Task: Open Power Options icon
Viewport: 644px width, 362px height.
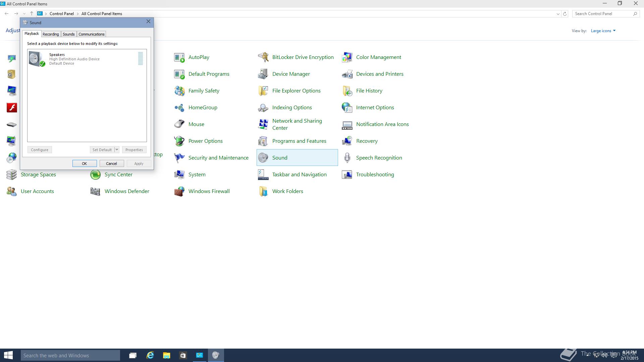Action: [x=179, y=141]
